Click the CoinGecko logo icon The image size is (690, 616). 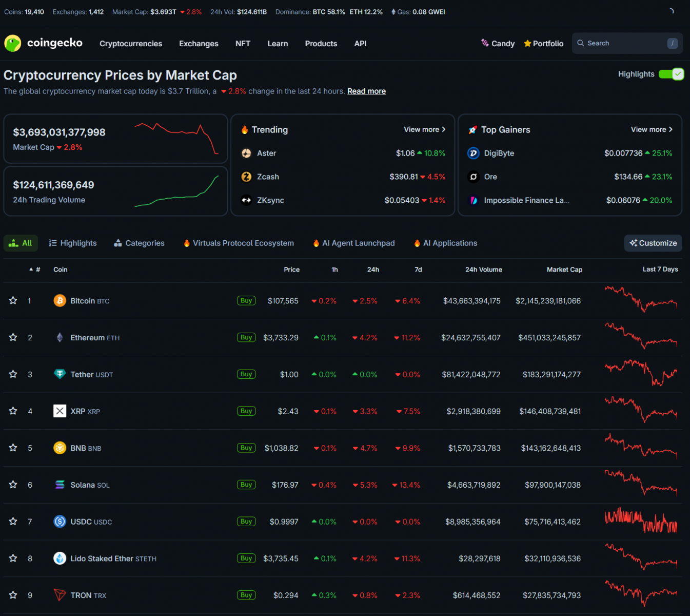tap(12, 44)
